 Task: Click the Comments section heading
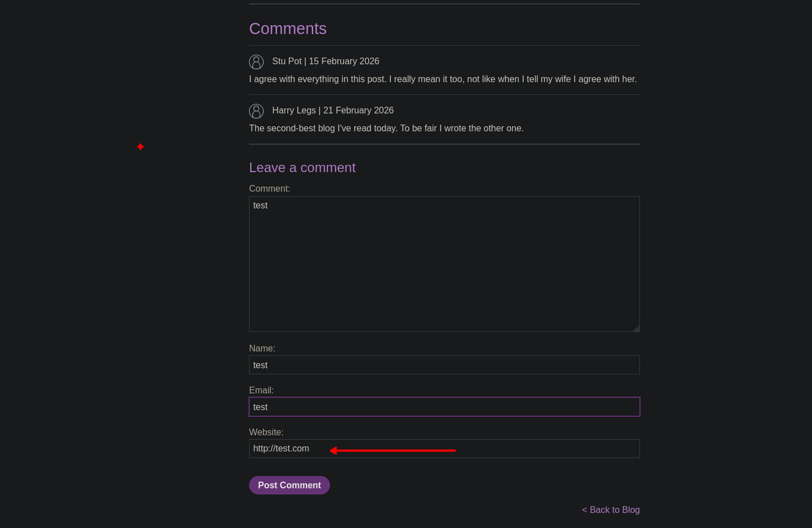288,28
